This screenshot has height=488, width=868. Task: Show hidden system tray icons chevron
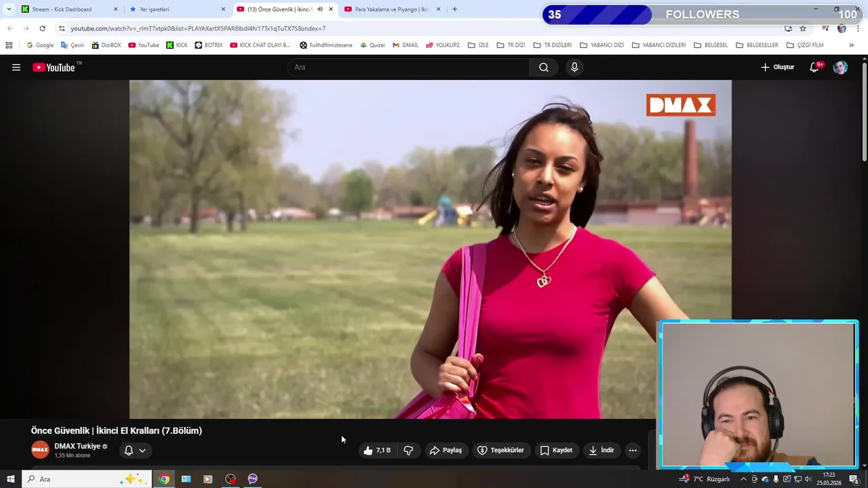click(743, 479)
